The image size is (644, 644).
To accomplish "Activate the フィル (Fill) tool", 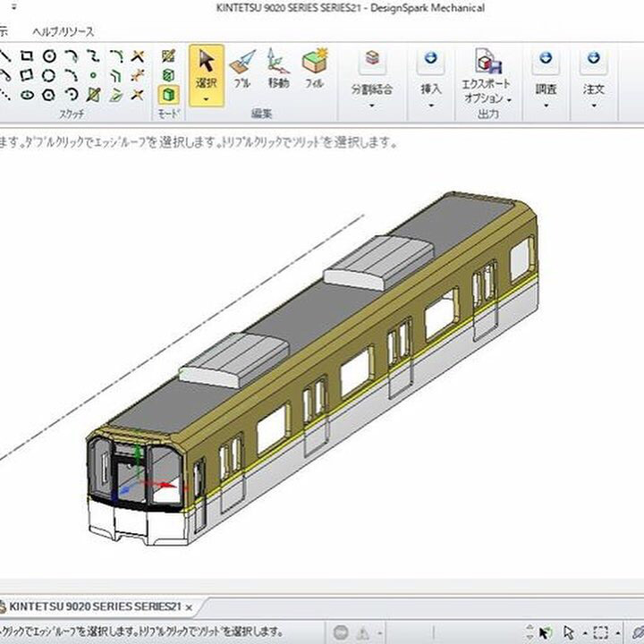I will [315, 69].
